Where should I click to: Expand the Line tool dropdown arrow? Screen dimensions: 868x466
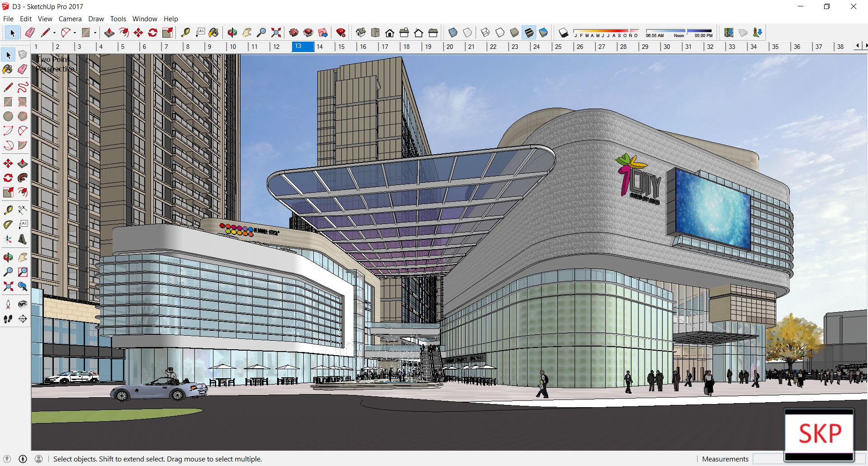pyautogui.click(x=54, y=33)
